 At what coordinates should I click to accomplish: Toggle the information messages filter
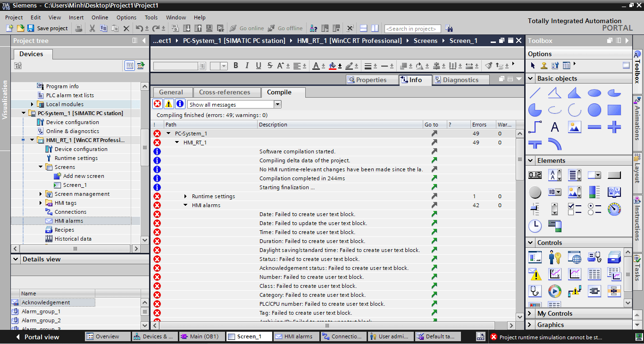click(180, 104)
